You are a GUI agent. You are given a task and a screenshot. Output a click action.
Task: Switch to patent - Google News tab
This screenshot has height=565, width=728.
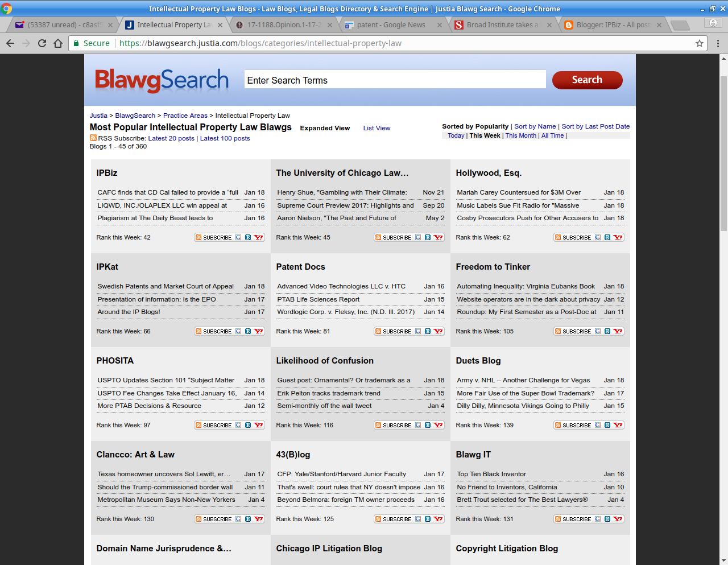point(393,25)
